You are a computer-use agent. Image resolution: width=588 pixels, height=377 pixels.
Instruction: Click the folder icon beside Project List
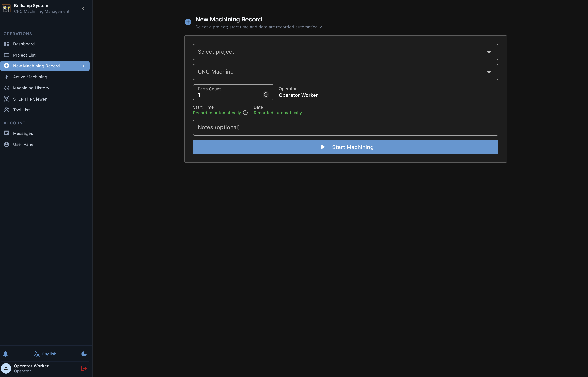(x=7, y=55)
